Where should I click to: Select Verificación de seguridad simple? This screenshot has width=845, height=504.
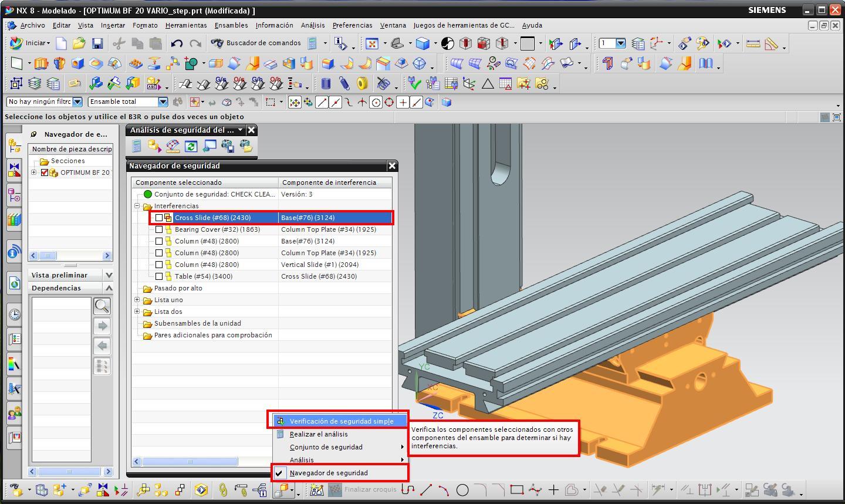[x=340, y=421]
